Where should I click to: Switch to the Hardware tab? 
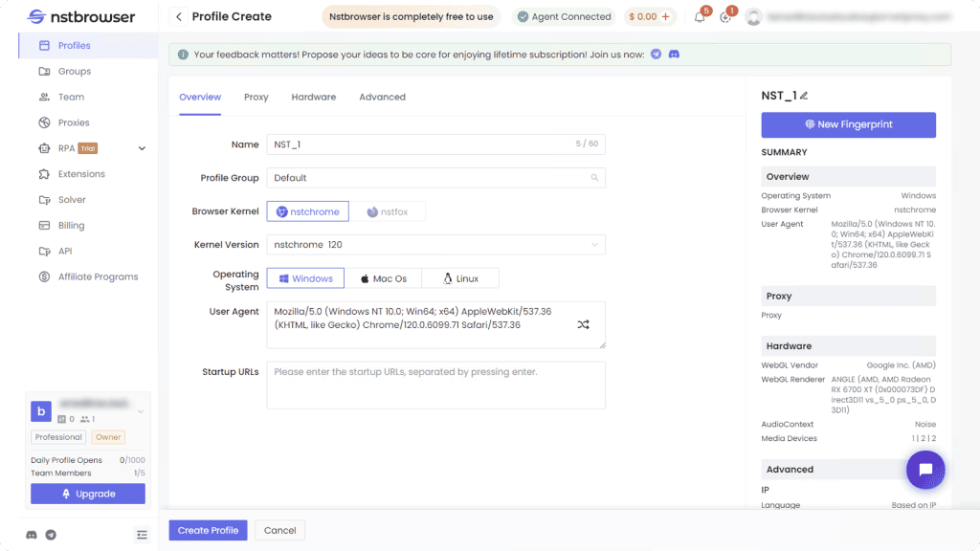tap(313, 97)
